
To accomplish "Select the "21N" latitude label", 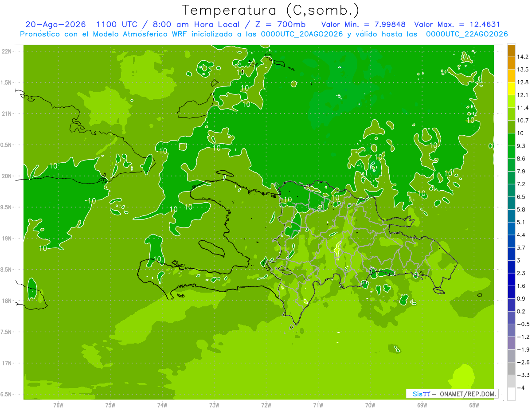I will point(7,114).
